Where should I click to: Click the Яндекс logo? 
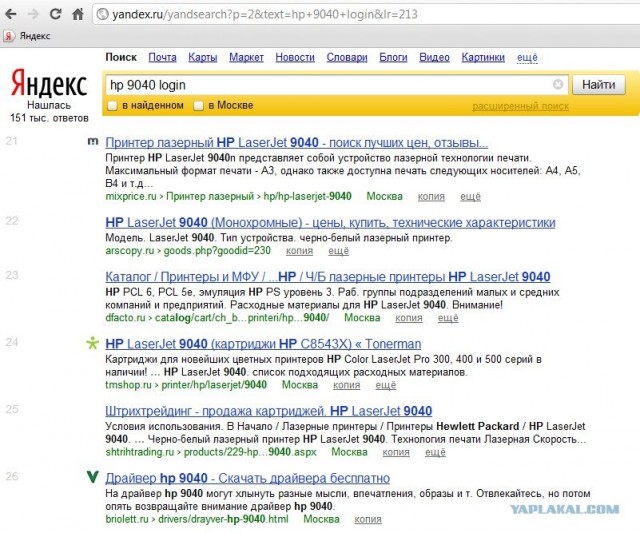pyautogui.click(x=49, y=84)
